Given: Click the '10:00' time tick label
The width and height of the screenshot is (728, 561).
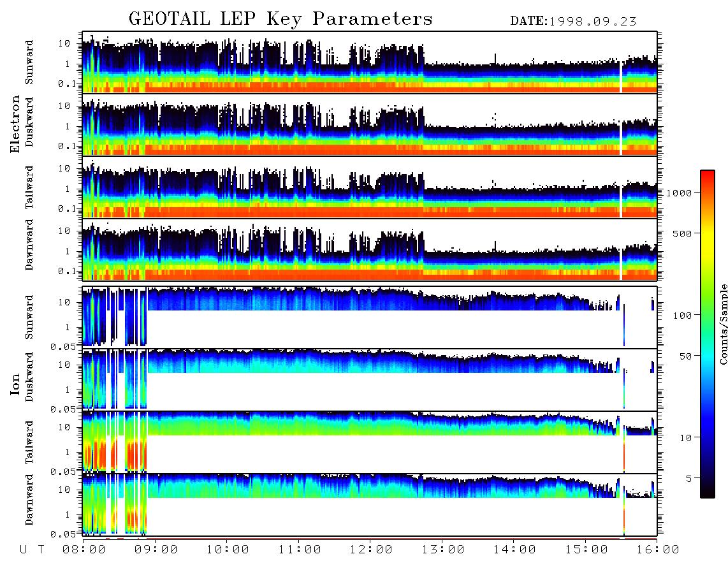Looking at the screenshot, I should [x=228, y=550].
